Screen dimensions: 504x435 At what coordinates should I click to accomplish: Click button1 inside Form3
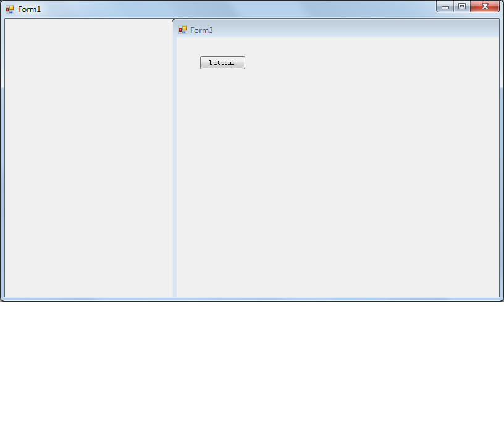[222, 62]
